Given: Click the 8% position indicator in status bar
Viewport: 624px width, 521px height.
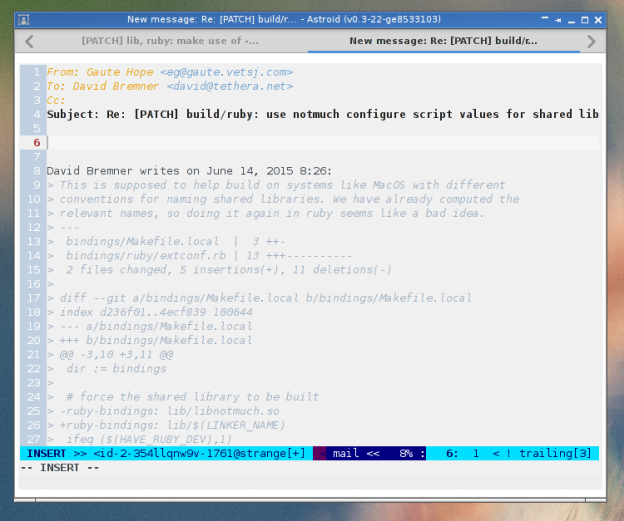Looking at the screenshot, I should [x=408, y=453].
